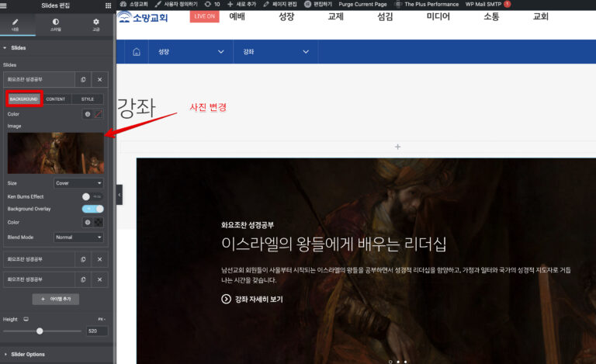
Task: Click the 소망교회 site logo
Action: point(144,18)
